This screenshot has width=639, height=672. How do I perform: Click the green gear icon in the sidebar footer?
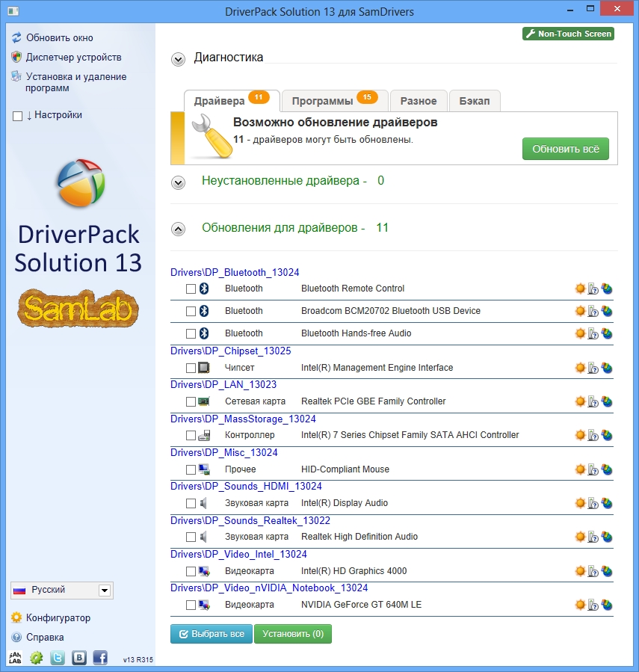pos(37,659)
